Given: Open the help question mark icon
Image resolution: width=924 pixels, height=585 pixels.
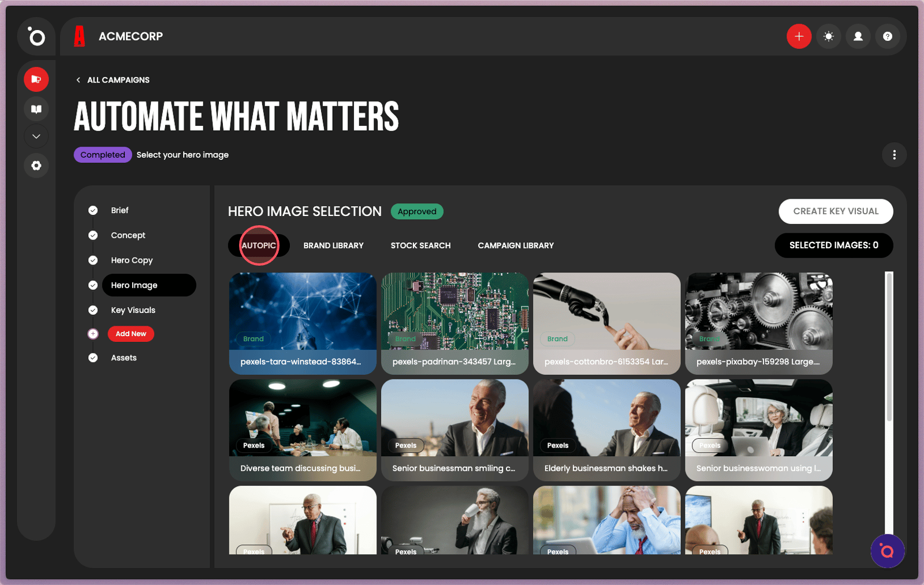Looking at the screenshot, I should click(x=888, y=36).
